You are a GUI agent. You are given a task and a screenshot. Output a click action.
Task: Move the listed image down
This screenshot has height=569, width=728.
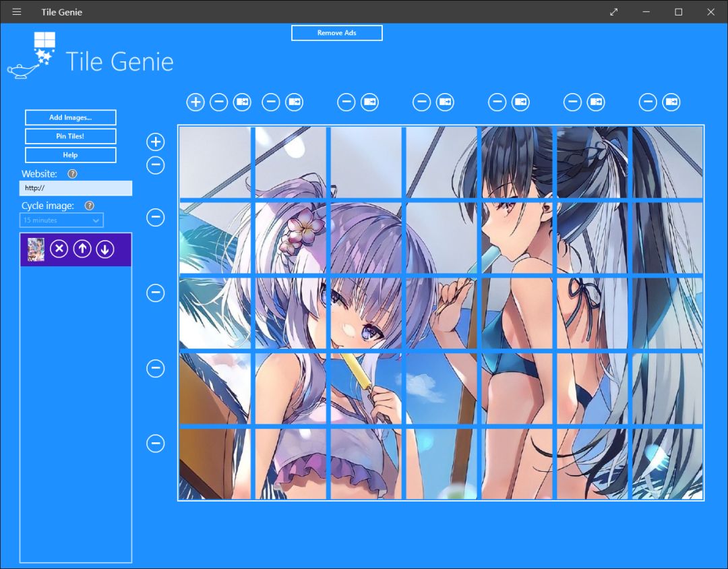coord(105,249)
